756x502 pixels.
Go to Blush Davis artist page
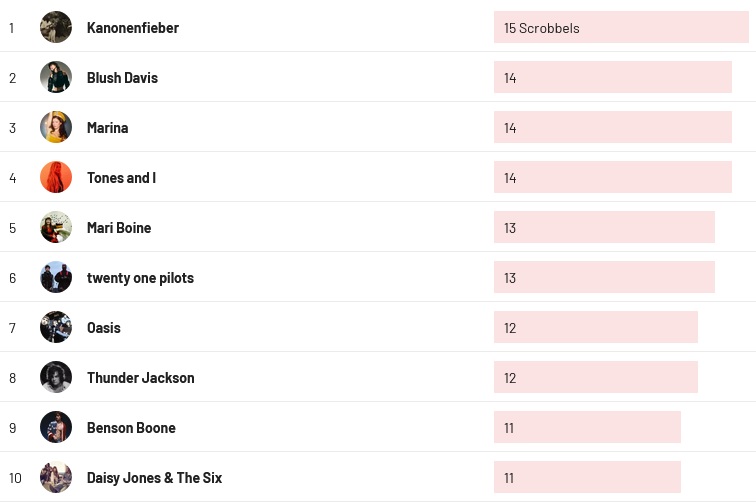(122, 78)
